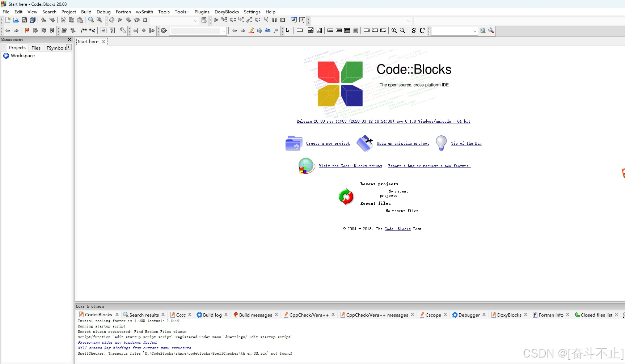The height and width of the screenshot is (364, 625).
Task: Click the Abort build icon
Action: pyautogui.click(x=145, y=20)
